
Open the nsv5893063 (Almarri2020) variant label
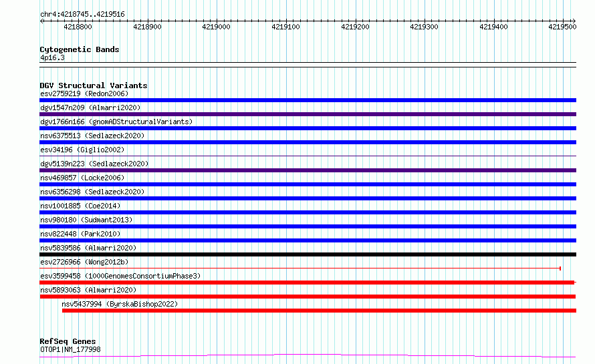pyautogui.click(x=88, y=290)
